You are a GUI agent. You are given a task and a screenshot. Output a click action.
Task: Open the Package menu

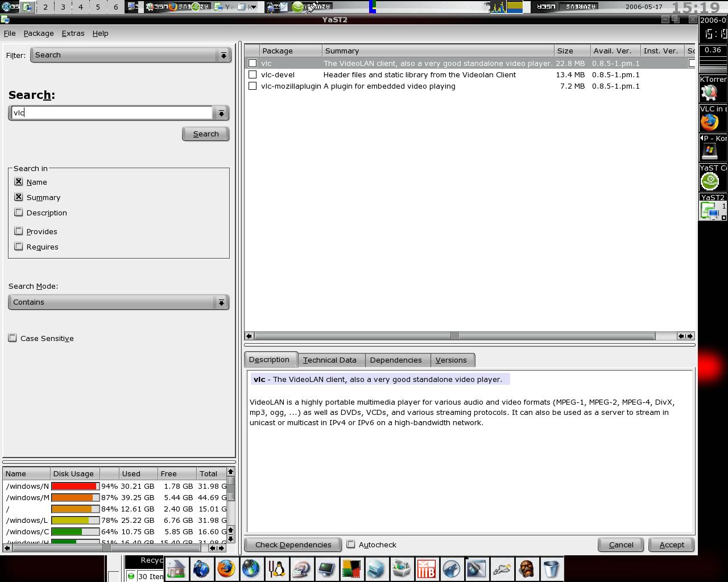pos(39,33)
